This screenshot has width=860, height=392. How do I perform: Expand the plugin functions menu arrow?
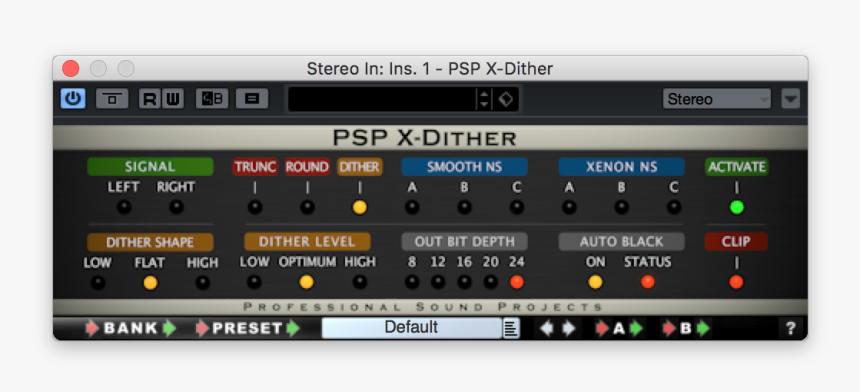[790, 99]
